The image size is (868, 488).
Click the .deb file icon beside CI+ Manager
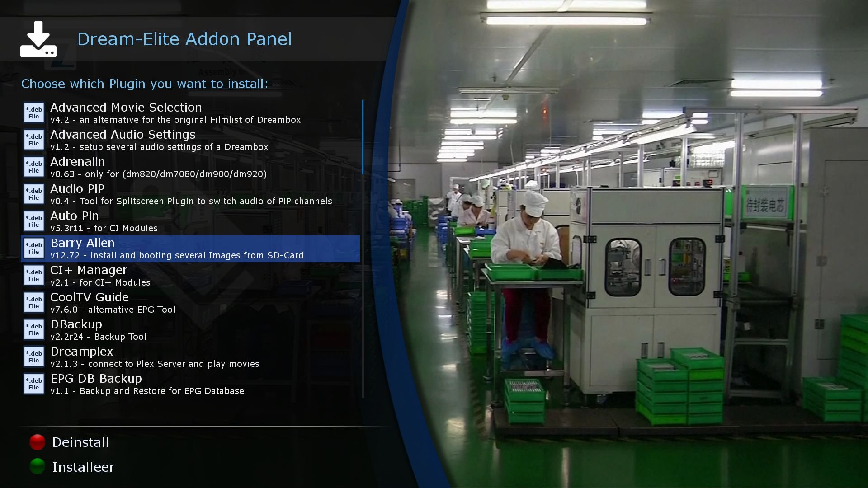[34, 276]
